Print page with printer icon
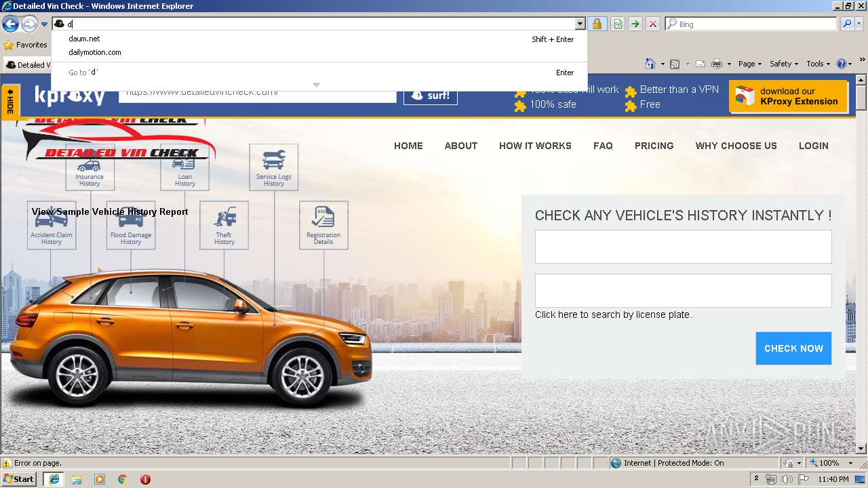Viewport: 868px width, 488px height. (717, 64)
